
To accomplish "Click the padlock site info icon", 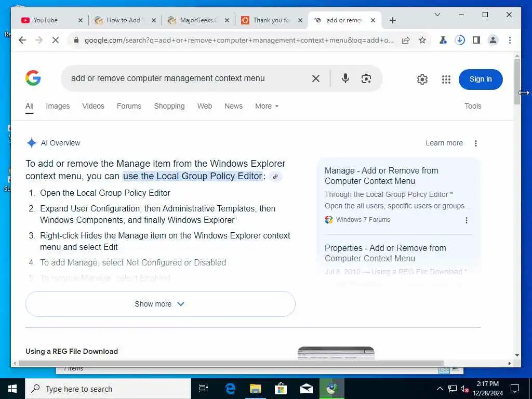I will coord(76,40).
